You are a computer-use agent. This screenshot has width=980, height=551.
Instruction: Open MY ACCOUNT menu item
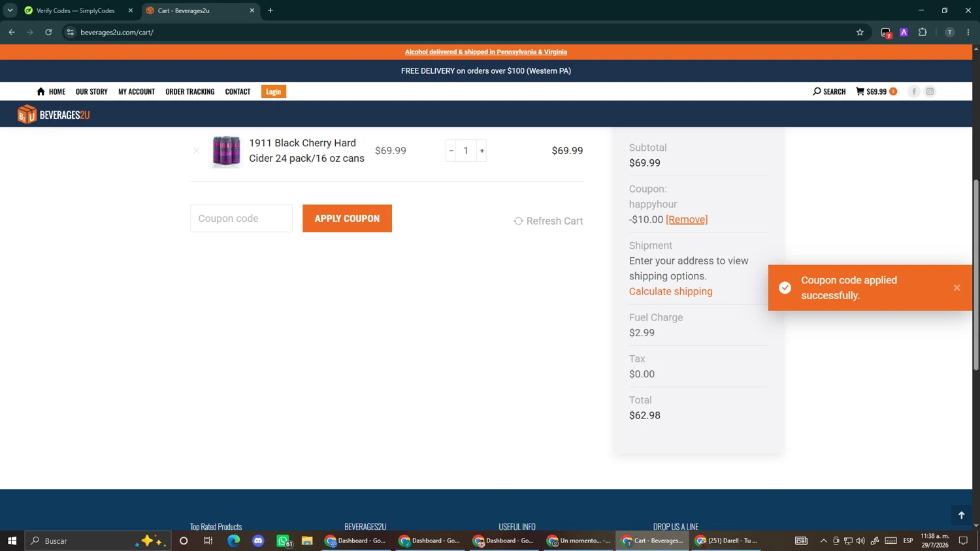137,91
